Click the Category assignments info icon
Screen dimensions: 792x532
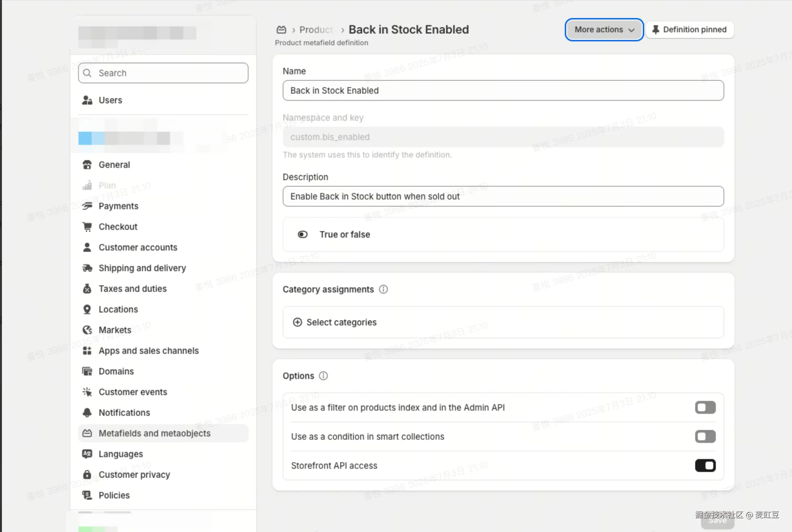[383, 290]
